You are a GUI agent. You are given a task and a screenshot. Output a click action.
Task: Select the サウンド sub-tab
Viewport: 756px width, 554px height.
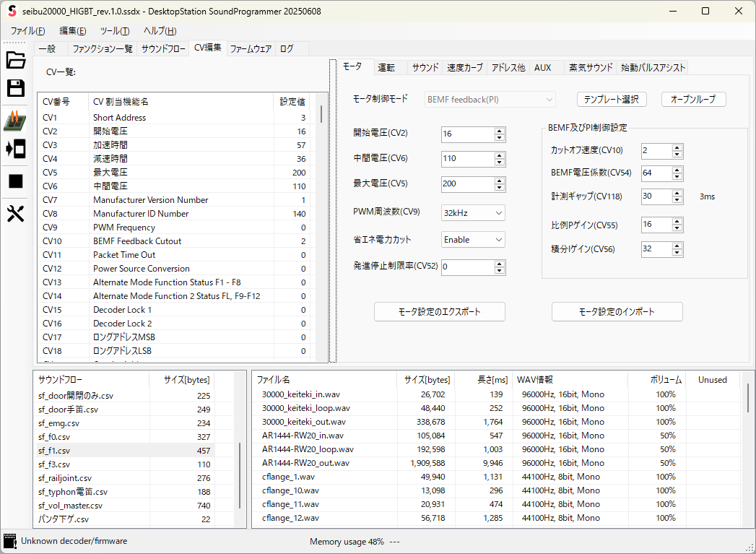tap(425, 67)
